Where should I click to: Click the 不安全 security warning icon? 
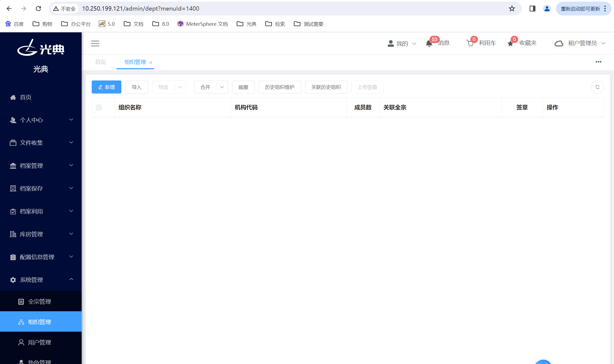[x=64, y=9]
